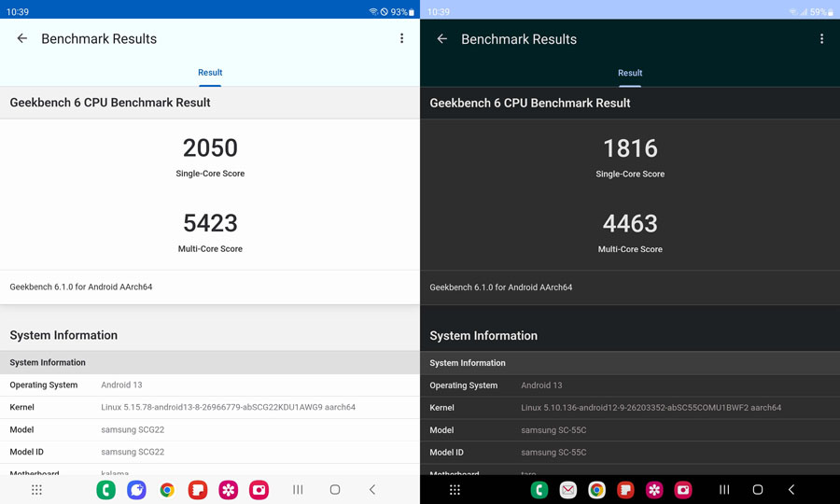Launch Chrome from right taskbar
The width and height of the screenshot is (840, 504).
point(596,490)
